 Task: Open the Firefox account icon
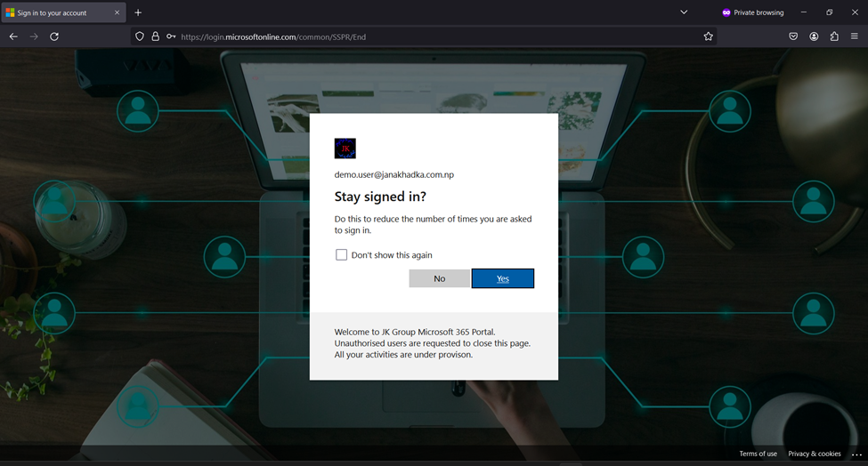(x=814, y=36)
